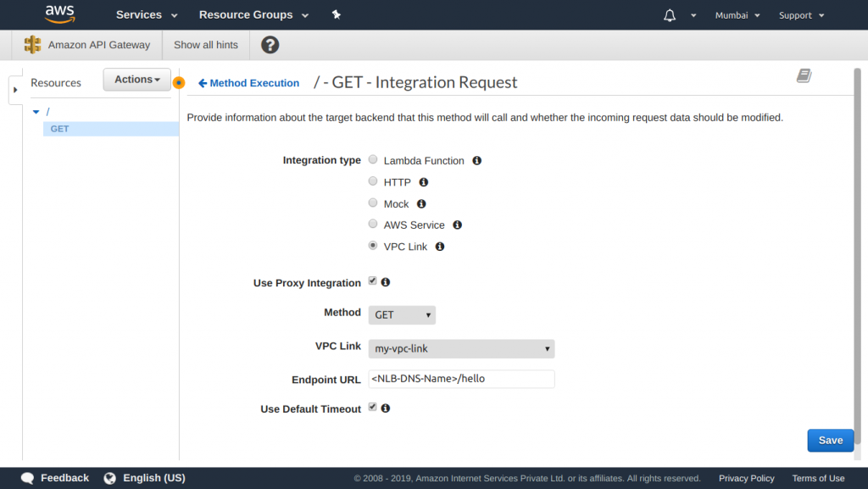Open the Services menu
Image resolution: width=868 pixels, height=489 pixels.
[x=140, y=14]
